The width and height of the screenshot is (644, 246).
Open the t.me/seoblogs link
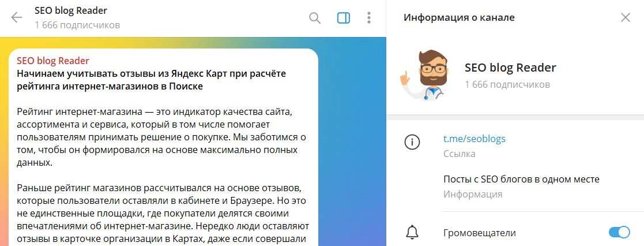[474, 139]
